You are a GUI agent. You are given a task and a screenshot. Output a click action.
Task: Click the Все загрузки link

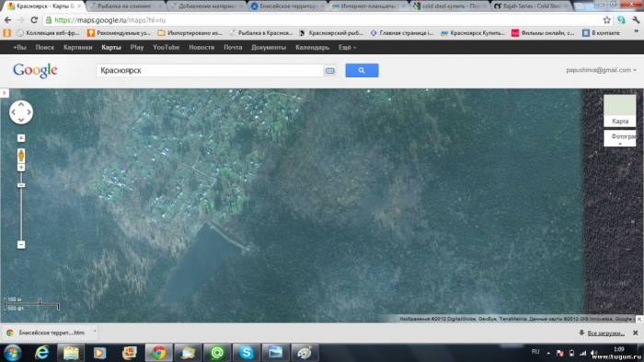[x=605, y=333]
